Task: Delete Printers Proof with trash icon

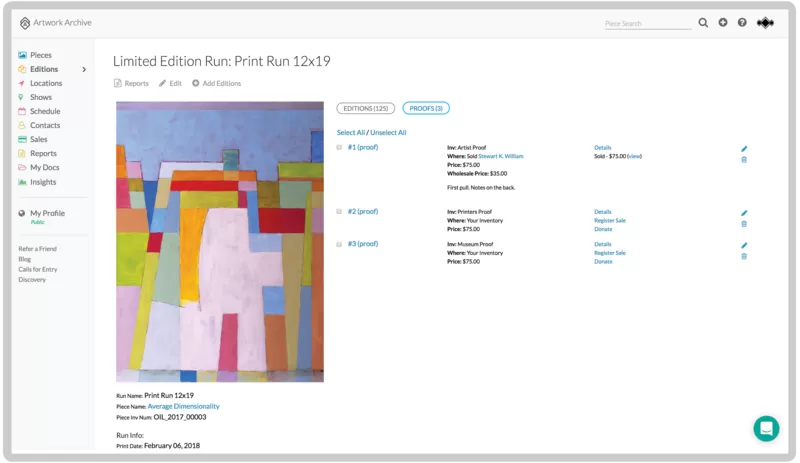Action: [x=744, y=224]
